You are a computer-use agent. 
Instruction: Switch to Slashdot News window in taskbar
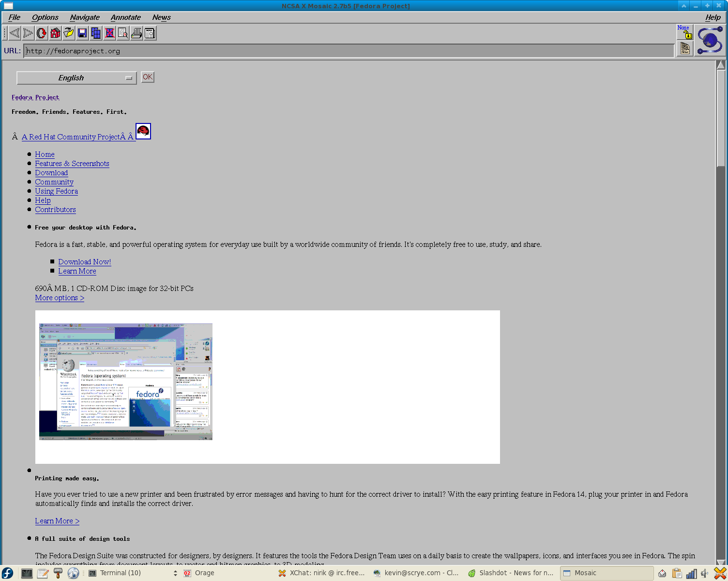511,573
